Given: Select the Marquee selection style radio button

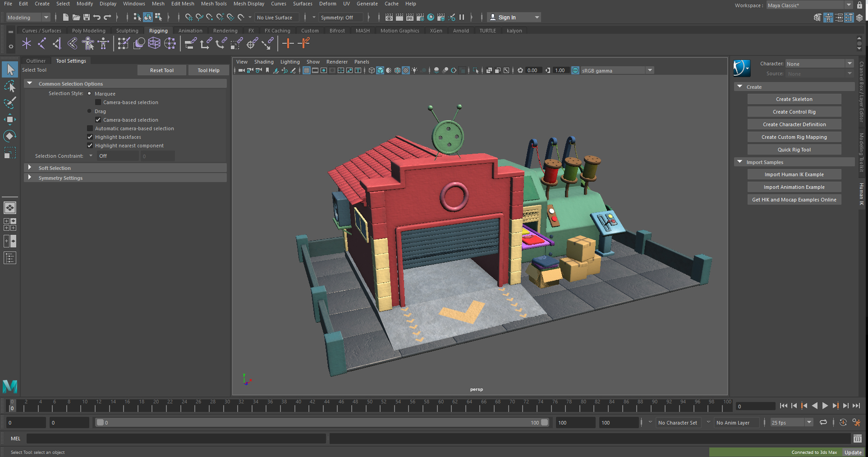Looking at the screenshot, I should 89,93.
